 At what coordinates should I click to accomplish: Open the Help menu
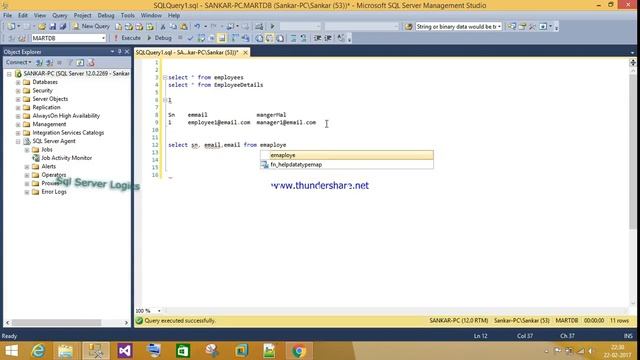point(174,16)
